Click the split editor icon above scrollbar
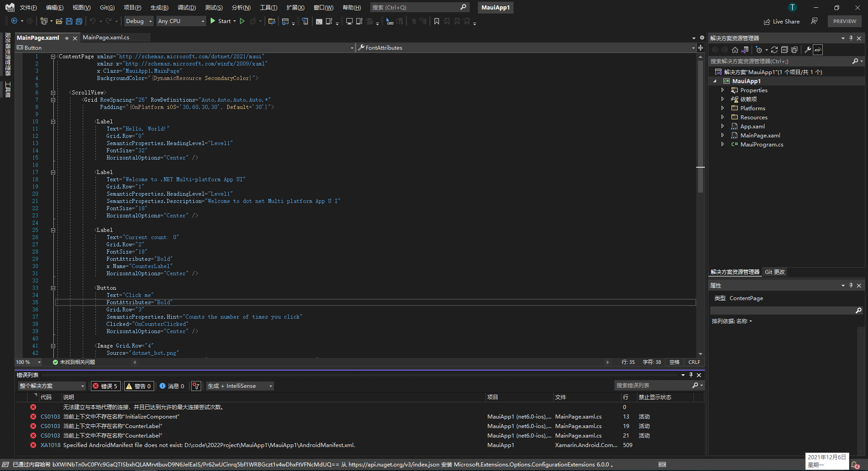The image size is (868, 471). click(700, 47)
